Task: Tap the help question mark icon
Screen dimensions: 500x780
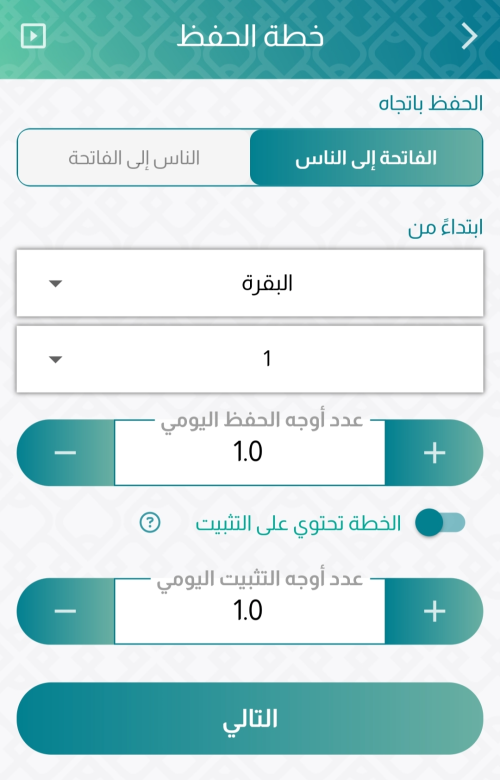Action: 150,522
